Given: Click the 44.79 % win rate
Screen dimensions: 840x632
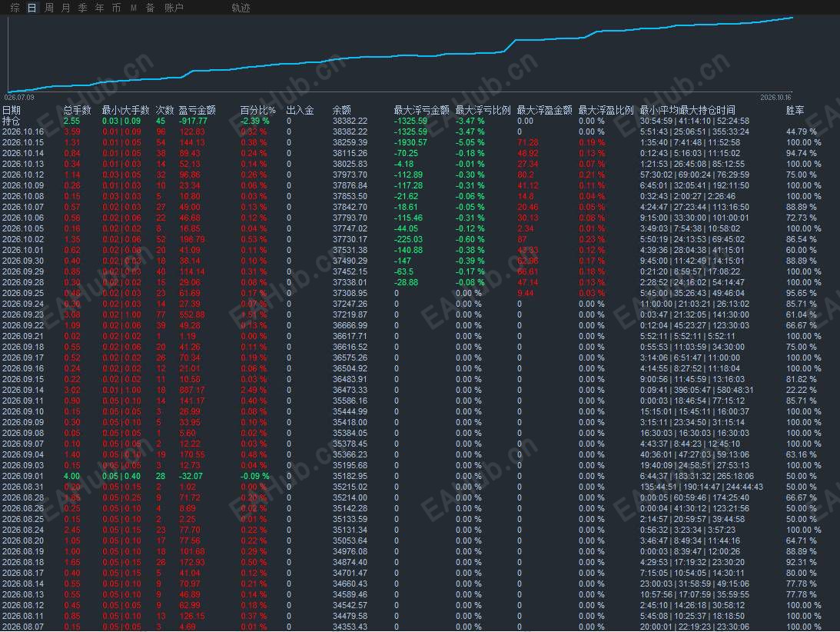Looking at the screenshot, I should tap(802, 132).
